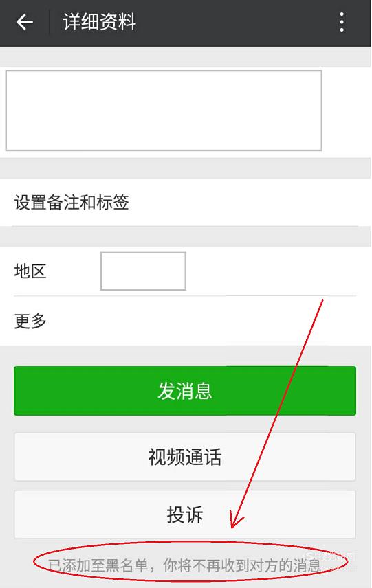Open the three-dot overflow menu

click(342, 22)
